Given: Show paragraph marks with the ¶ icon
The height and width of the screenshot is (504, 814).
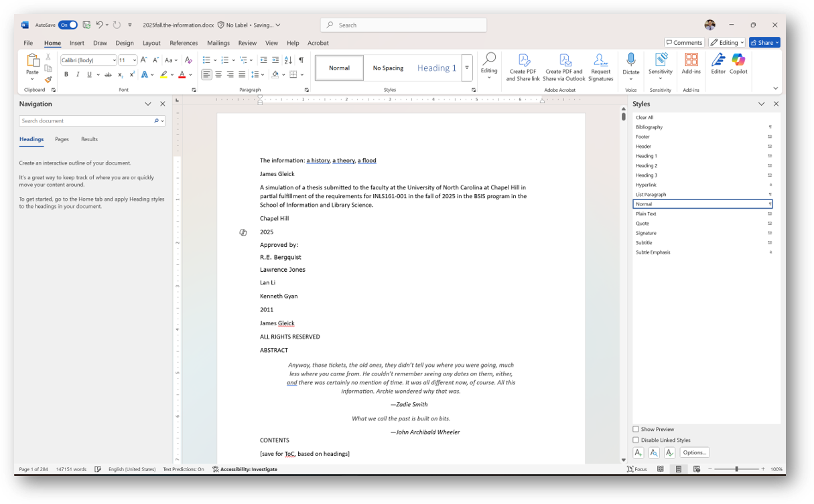Looking at the screenshot, I should pos(302,60).
